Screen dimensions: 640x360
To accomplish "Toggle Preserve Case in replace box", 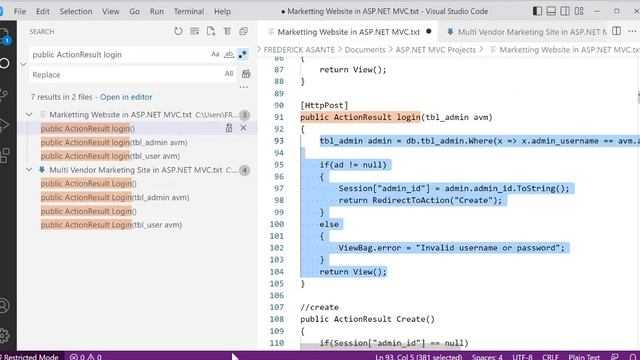I will click(x=229, y=74).
